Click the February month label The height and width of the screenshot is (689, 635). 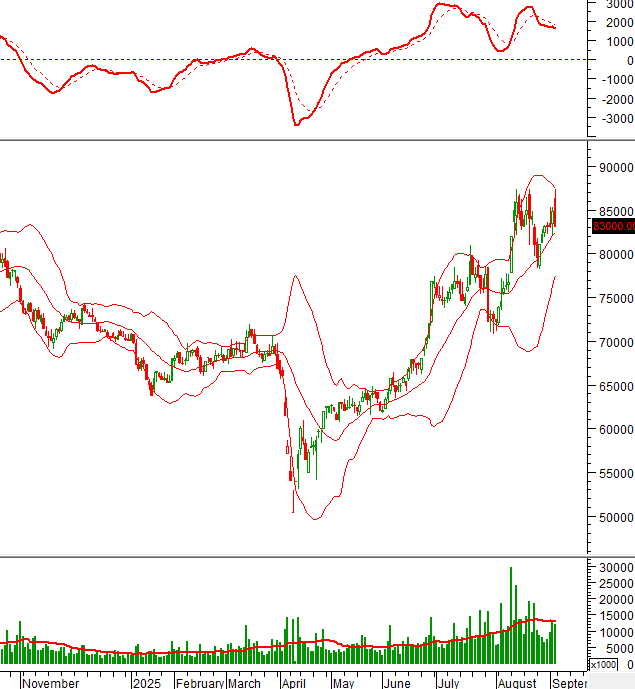point(200,682)
